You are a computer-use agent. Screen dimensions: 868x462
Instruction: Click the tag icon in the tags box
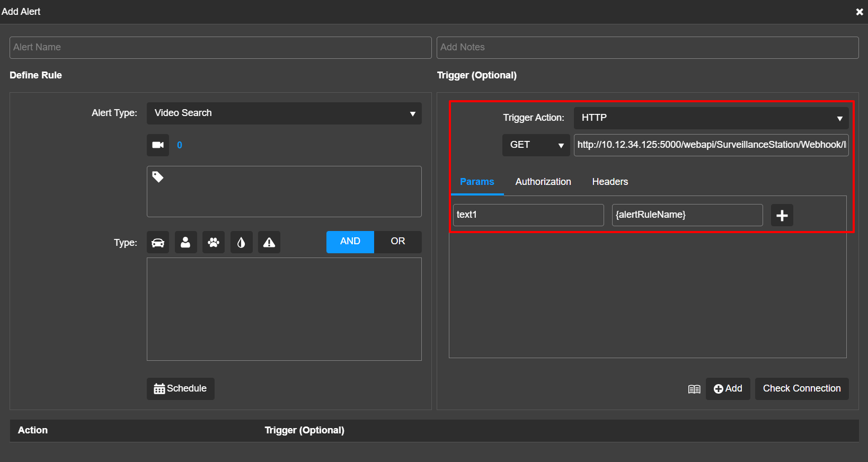(158, 176)
